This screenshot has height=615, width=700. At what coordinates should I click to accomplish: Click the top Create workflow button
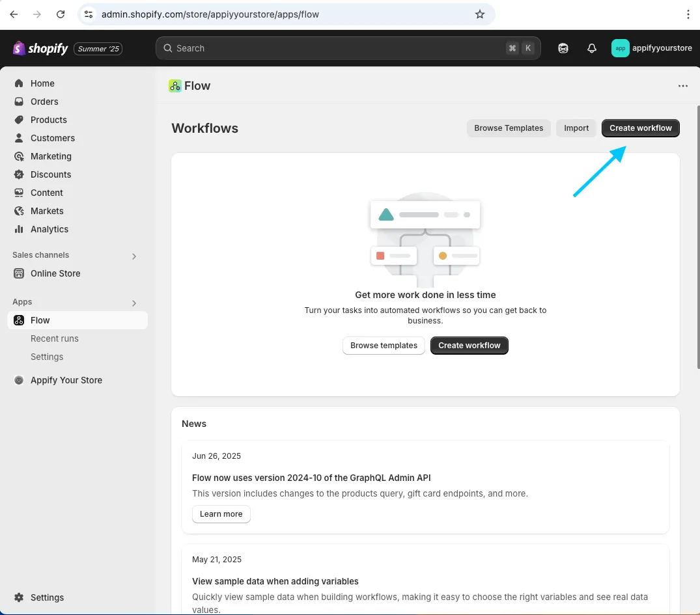[641, 128]
